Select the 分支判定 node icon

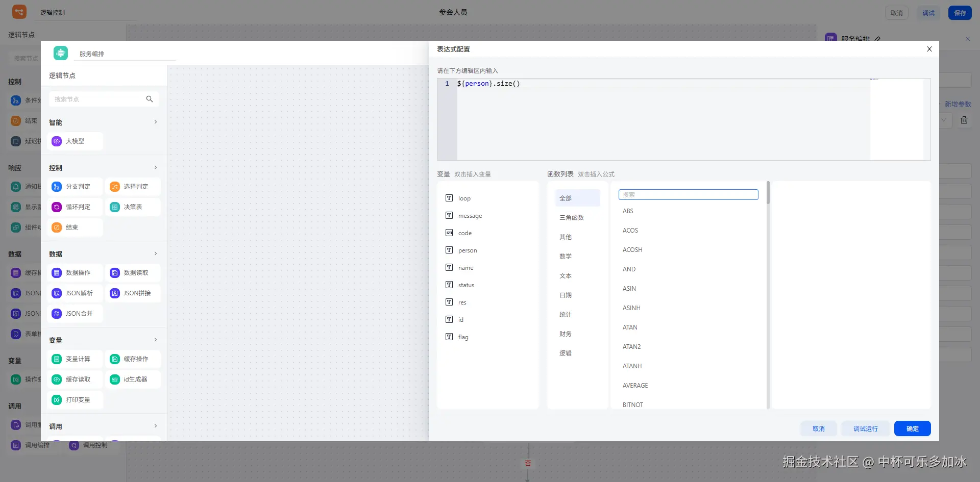[57, 187]
